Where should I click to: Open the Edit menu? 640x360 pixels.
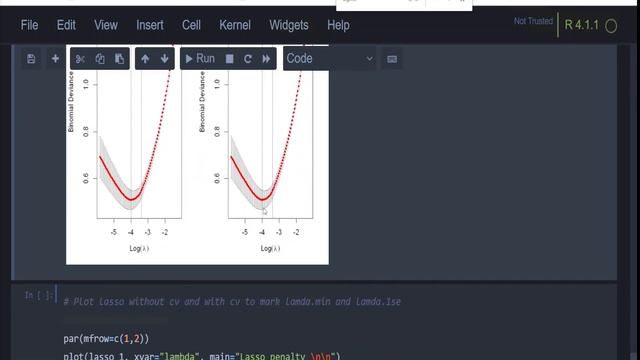point(66,25)
